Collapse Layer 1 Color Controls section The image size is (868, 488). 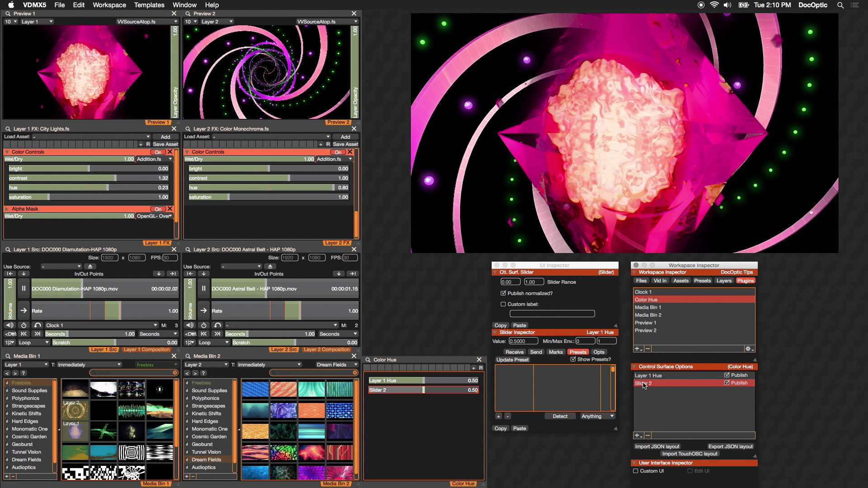click(7, 152)
